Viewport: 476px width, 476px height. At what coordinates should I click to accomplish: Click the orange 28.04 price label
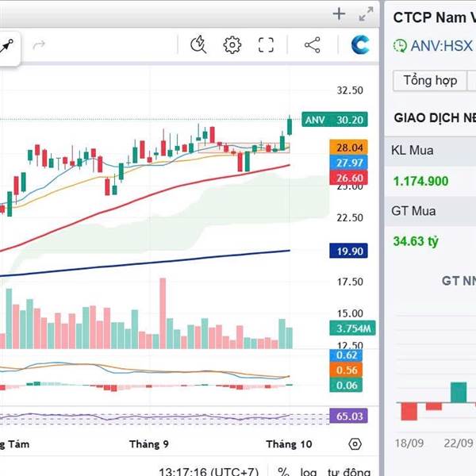click(349, 148)
